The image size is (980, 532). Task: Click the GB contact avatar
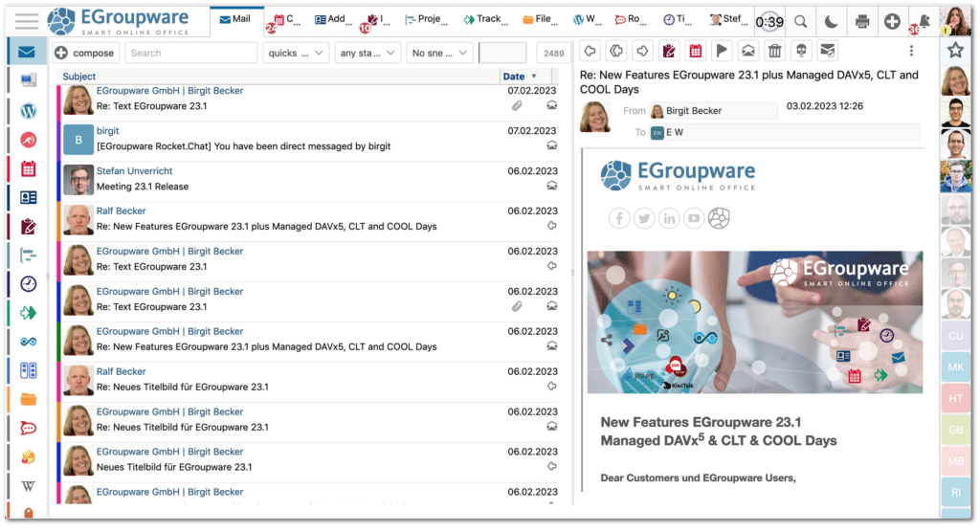point(956,430)
